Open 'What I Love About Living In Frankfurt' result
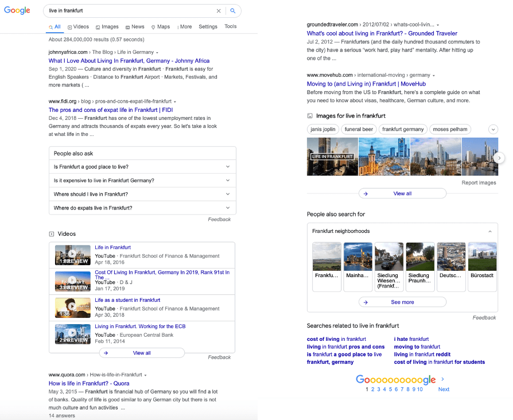 point(129,61)
